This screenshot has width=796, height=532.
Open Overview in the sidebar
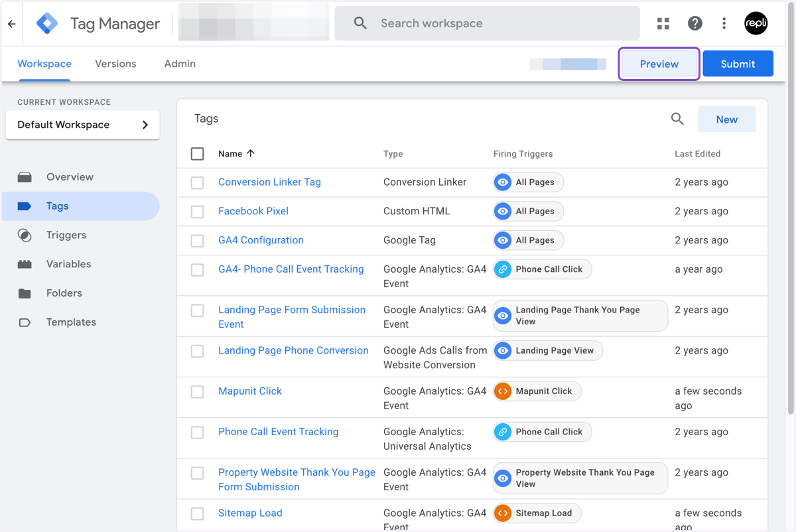coord(81,177)
